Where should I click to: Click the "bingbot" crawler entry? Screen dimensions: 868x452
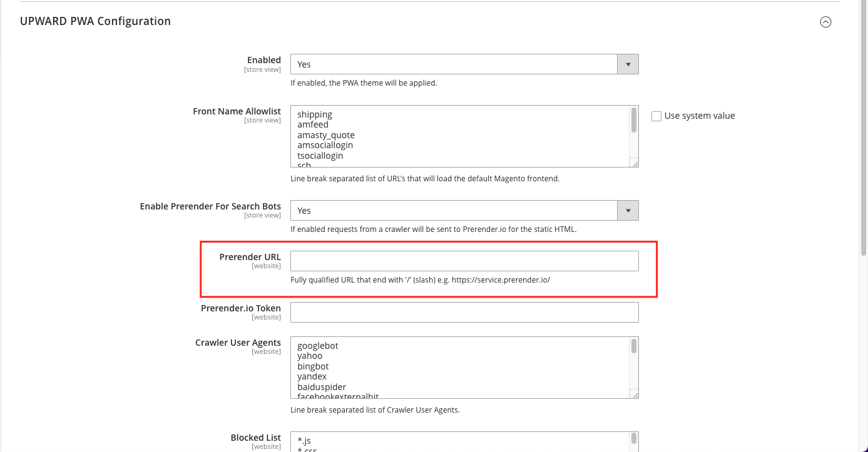tap(313, 366)
